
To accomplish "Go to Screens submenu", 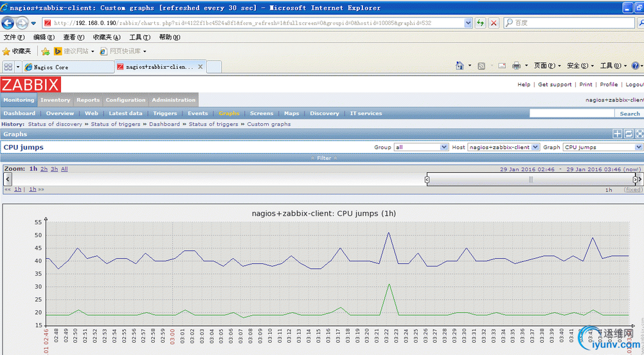I will pyautogui.click(x=262, y=113).
